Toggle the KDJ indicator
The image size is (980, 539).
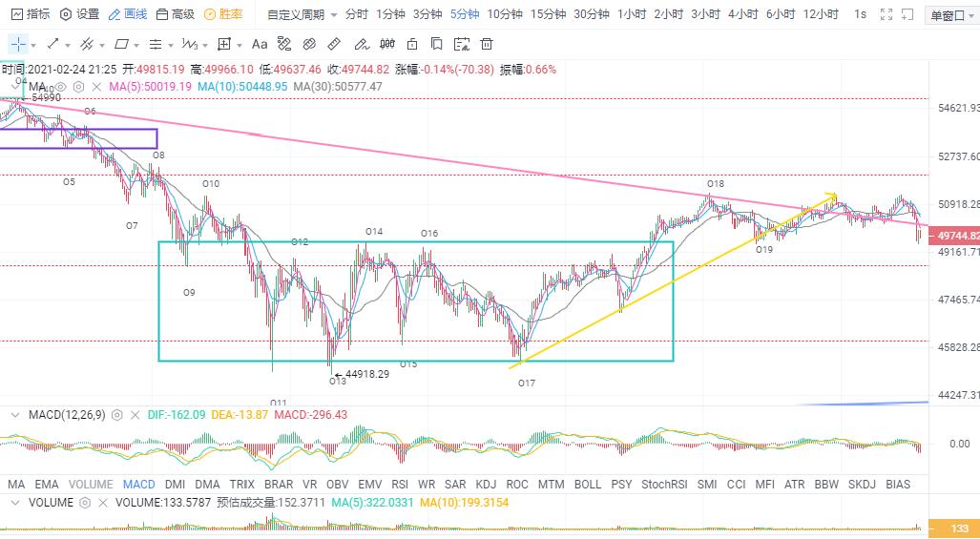pyautogui.click(x=486, y=484)
